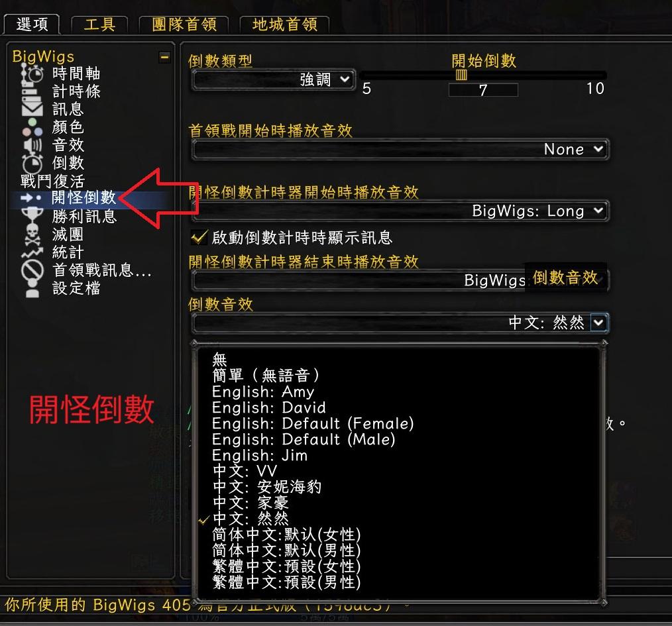Open the 倒數類型 強調 dropdown
Image resolution: width=672 pixels, height=626 pixels.
[x=274, y=79]
